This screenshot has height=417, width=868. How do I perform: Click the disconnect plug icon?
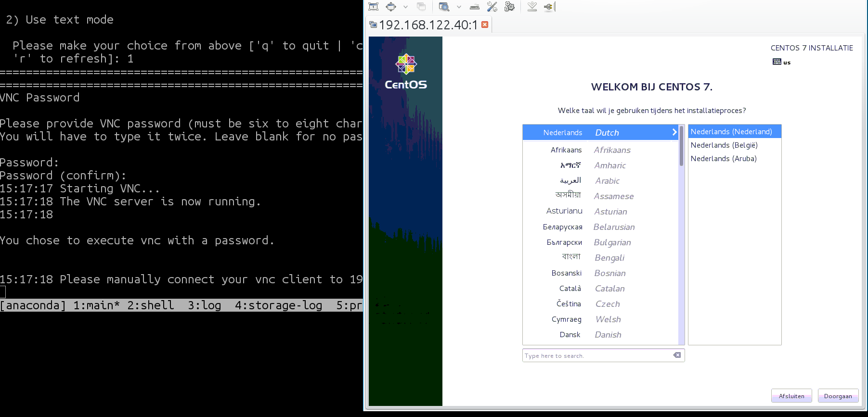(x=549, y=7)
